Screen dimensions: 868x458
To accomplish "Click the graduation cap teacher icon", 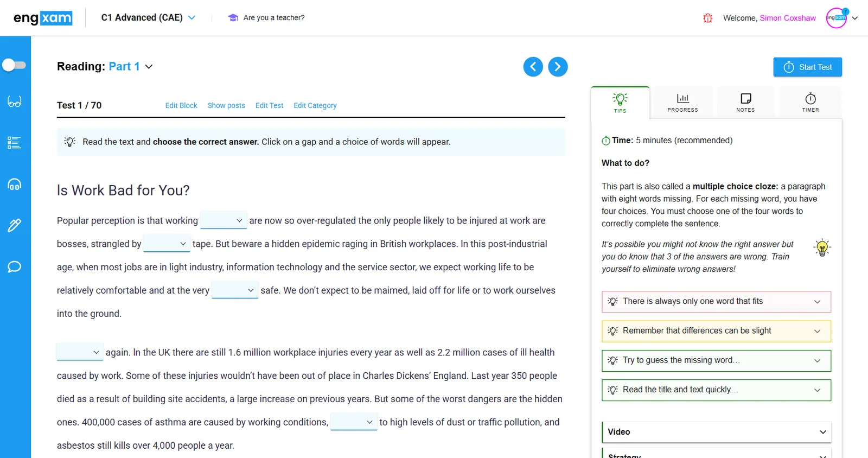I will (x=233, y=18).
